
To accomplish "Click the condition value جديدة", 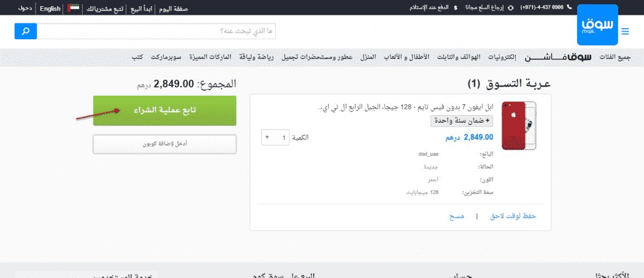I will 431,167.
